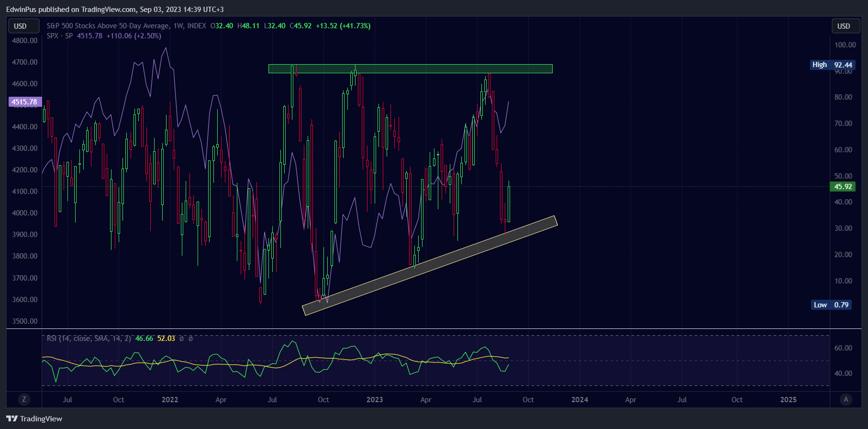Click the High 92.44 label

click(832, 65)
